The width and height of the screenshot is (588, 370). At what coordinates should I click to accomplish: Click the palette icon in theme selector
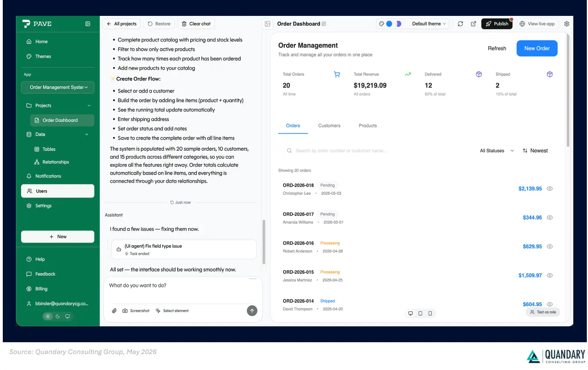[381, 24]
